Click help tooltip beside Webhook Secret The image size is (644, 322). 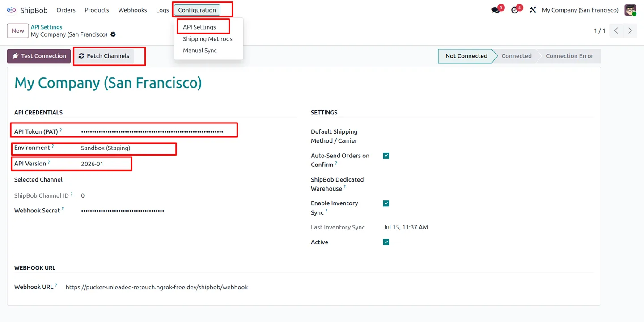[63, 209]
